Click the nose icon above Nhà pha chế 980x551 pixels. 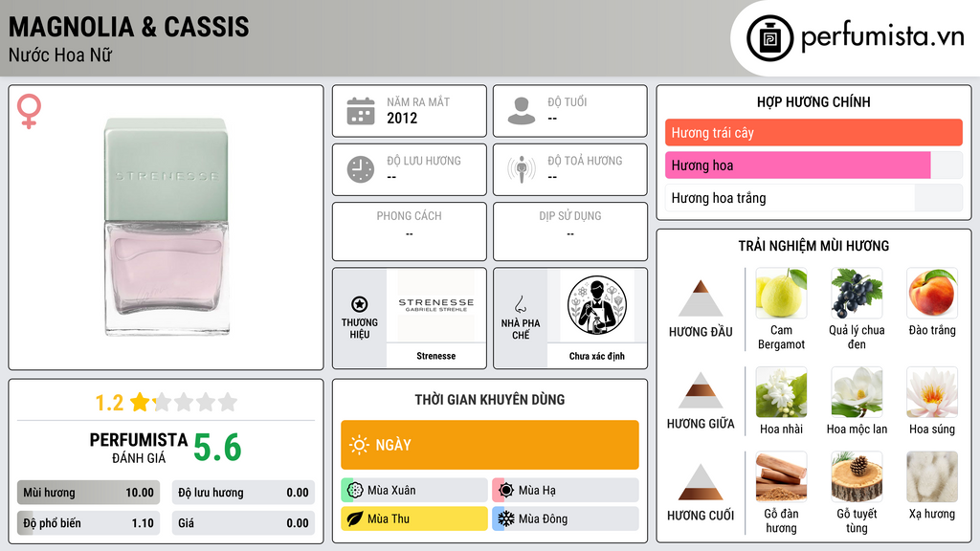(520, 304)
